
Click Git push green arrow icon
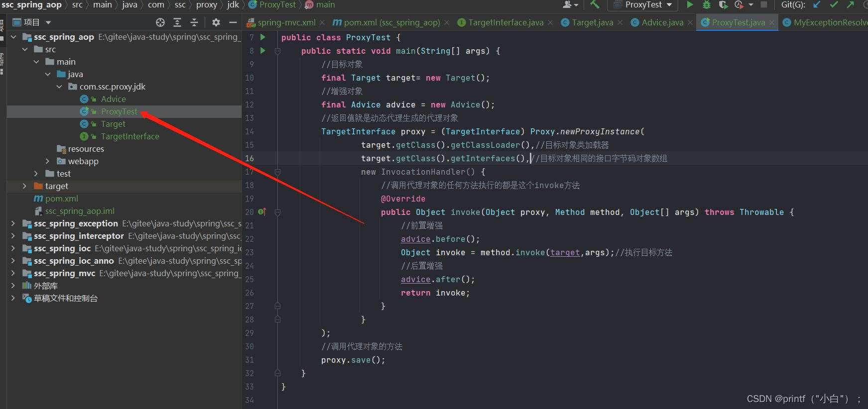point(850,5)
